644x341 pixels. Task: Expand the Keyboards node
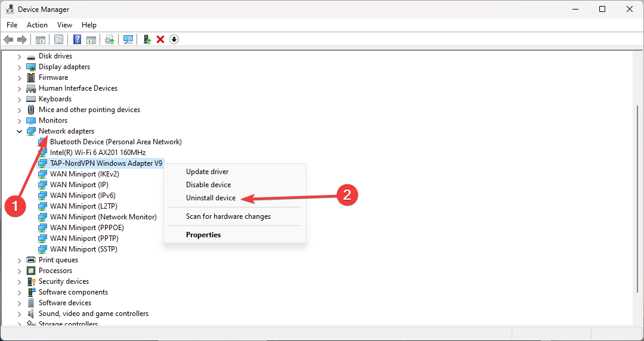pos(19,99)
